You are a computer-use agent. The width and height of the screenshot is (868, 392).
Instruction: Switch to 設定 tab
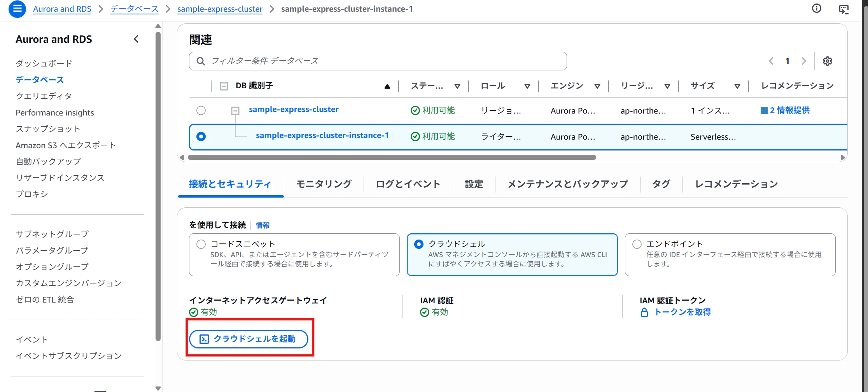474,184
